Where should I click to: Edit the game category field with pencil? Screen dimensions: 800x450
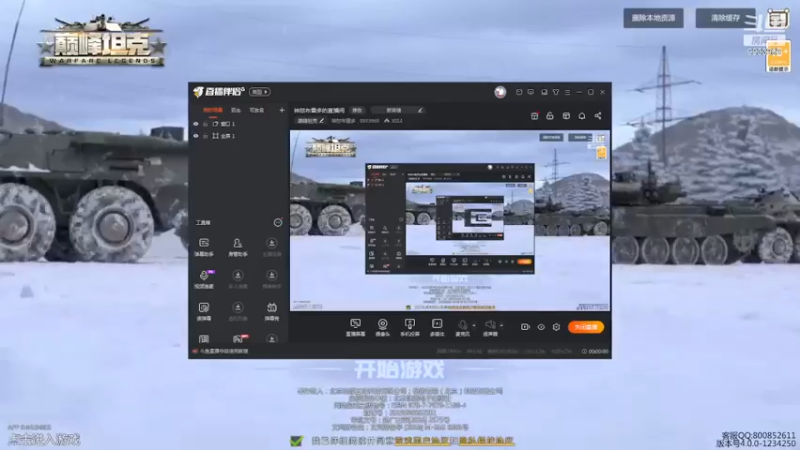[397, 110]
